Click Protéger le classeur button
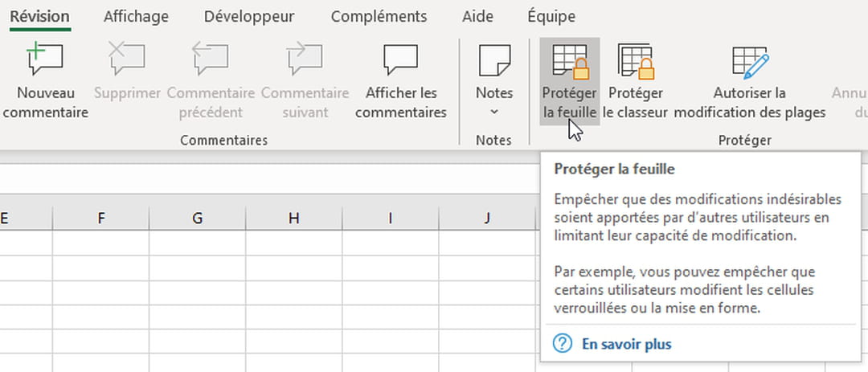Screen dimensions: 868x372 point(635,81)
